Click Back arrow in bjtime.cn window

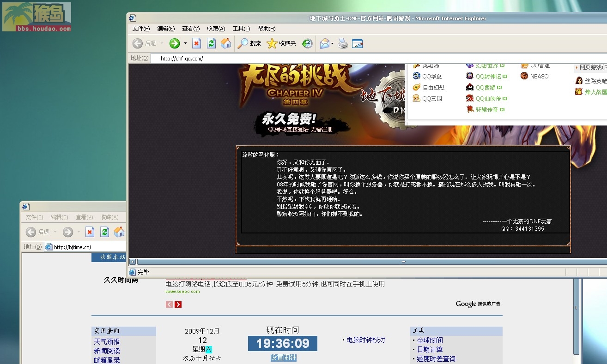31,232
